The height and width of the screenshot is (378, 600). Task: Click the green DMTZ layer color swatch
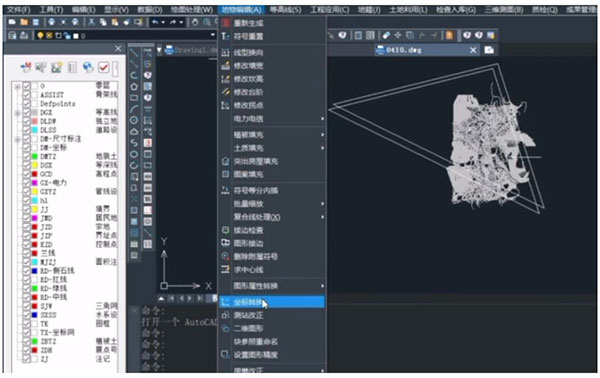[35, 156]
